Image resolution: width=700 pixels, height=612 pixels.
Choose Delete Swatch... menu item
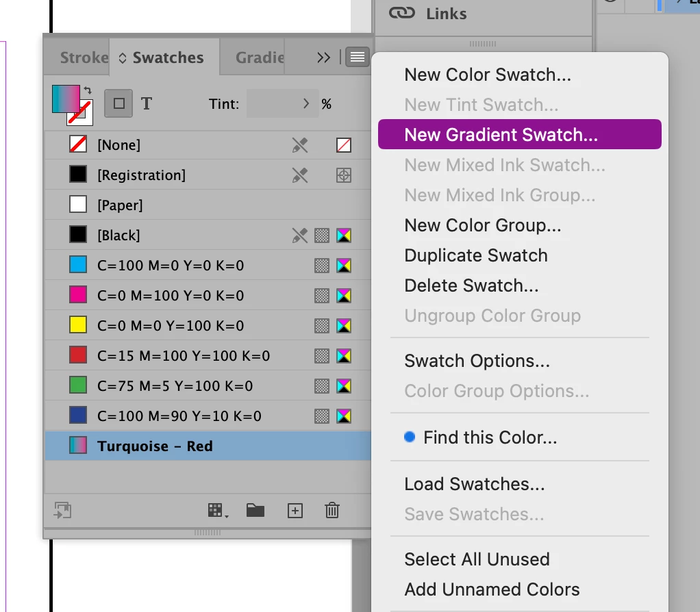(x=520, y=285)
